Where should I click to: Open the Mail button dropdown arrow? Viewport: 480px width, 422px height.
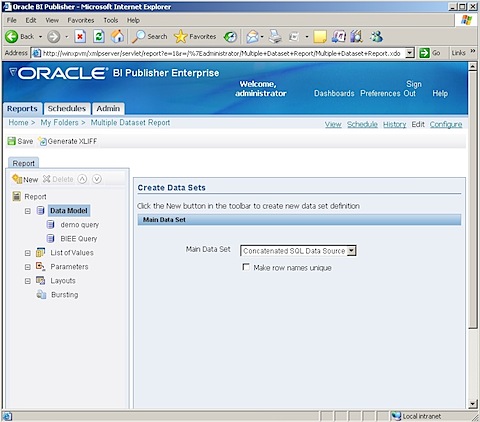[x=263, y=37]
